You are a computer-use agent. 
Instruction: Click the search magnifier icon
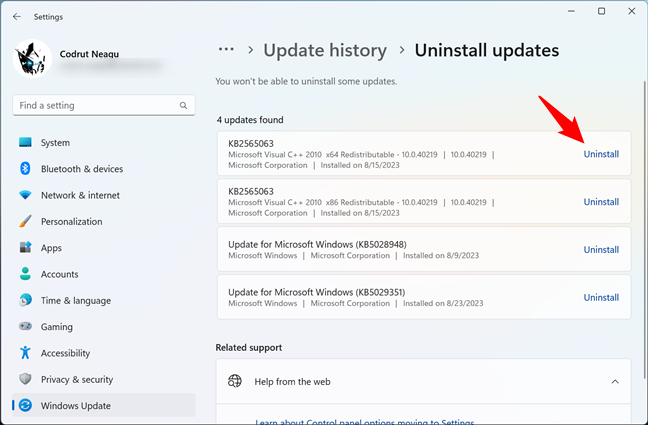pos(183,105)
